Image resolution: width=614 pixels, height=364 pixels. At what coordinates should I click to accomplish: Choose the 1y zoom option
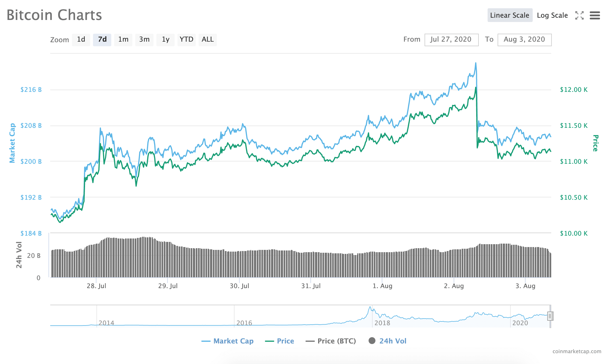[165, 39]
